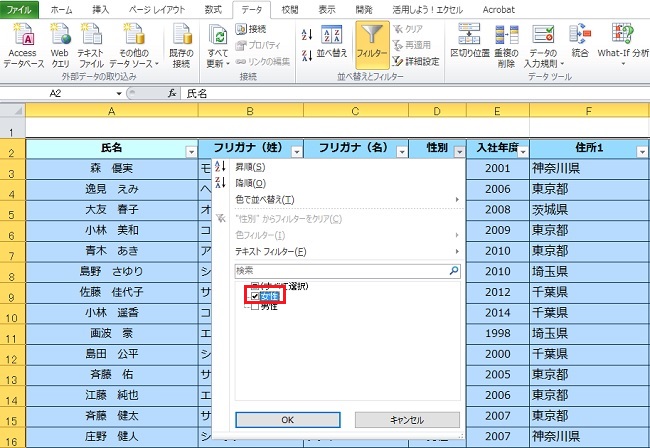
Task: Select column E header
Action: click(497, 111)
